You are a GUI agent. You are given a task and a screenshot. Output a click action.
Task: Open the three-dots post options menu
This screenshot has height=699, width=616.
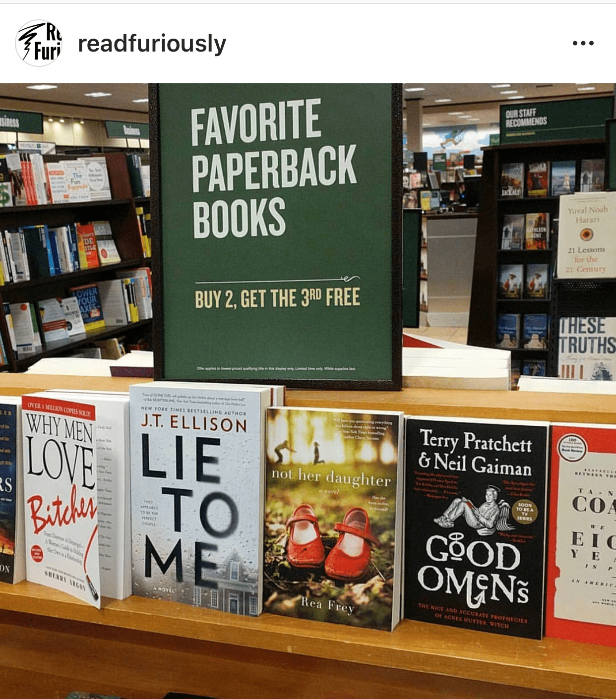pyautogui.click(x=583, y=43)
